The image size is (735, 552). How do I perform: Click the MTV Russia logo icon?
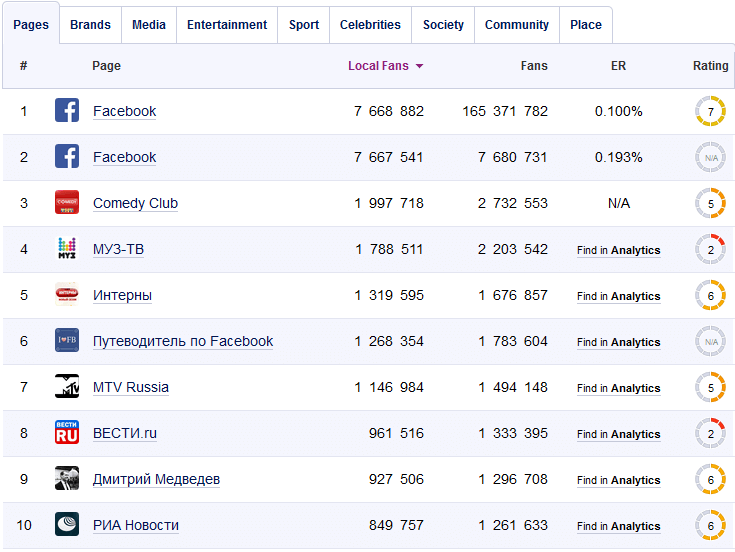67,387
